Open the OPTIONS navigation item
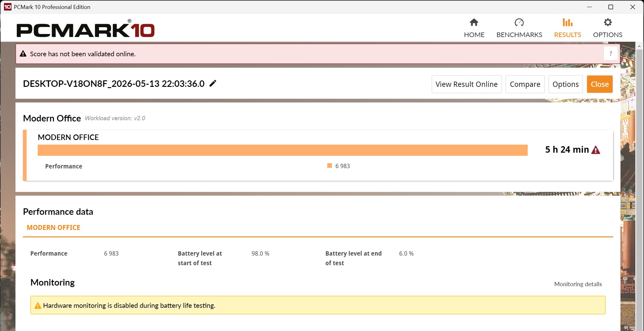This screenshot has height=331, width=644. pyautogui.click(x=608, y=28)
